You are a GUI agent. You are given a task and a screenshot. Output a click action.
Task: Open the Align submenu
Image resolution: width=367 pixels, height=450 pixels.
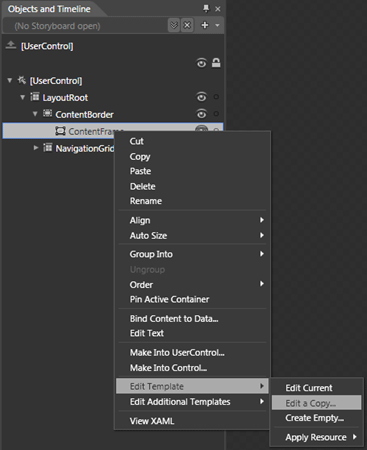click(192, 220)
